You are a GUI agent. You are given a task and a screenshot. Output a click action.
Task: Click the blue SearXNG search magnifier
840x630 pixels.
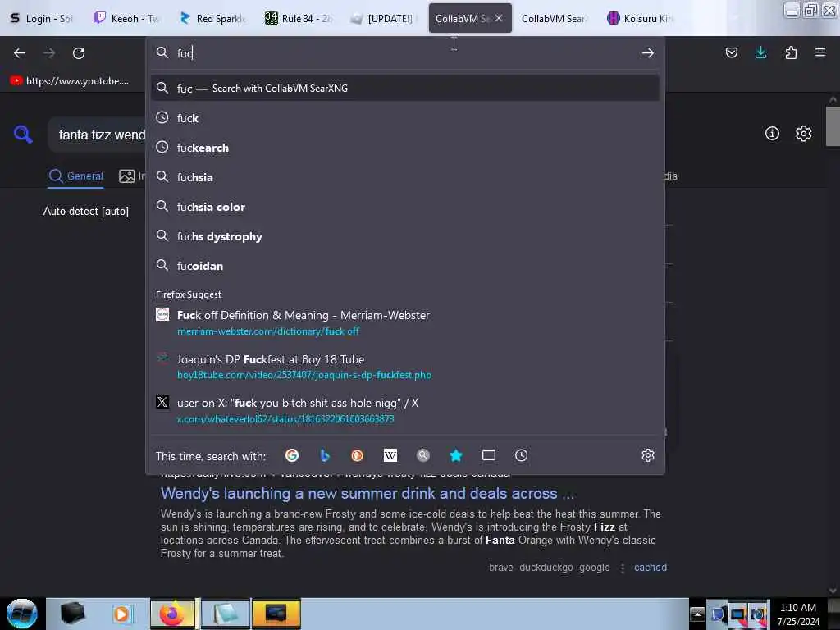23,134
